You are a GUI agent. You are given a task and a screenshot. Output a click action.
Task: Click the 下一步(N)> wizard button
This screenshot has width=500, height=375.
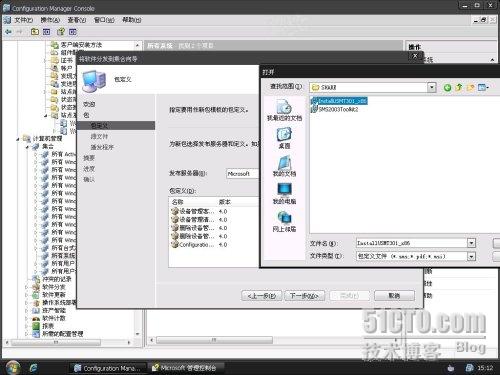[304, 296]
